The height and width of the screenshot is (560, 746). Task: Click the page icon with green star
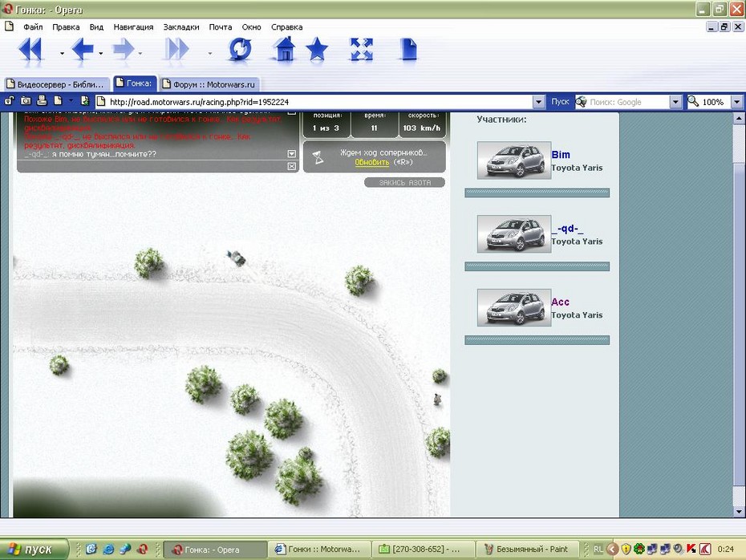[x=85, y=101]
